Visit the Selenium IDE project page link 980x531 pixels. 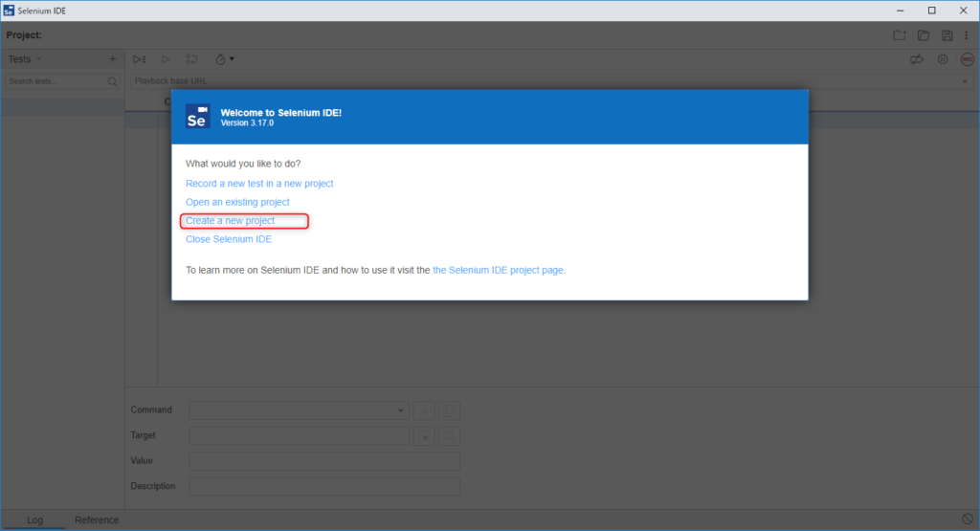click(499, 270)
